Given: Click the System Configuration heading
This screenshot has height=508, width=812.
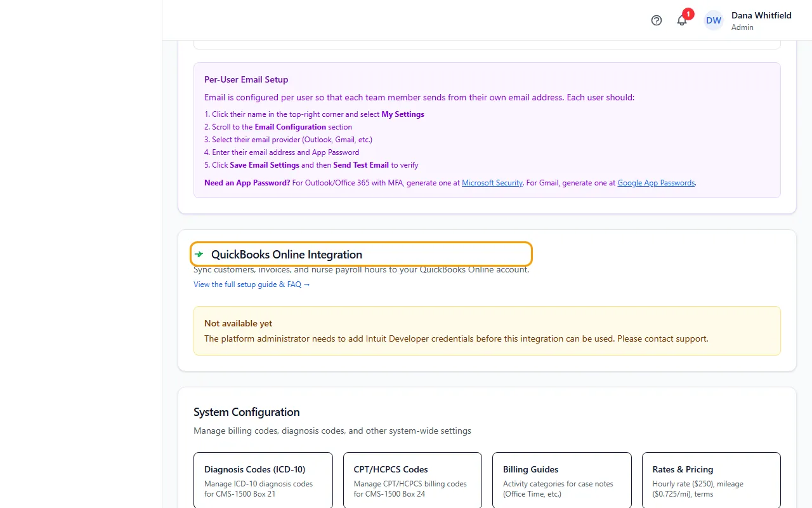Looking at the screenshot, I should pyautogui.click(x=247, y=412).
